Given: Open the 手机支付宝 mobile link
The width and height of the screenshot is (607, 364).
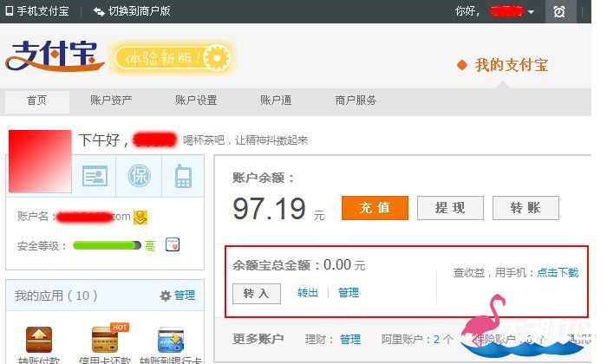Looking at the screenshot, I should [x=37, y=10].
